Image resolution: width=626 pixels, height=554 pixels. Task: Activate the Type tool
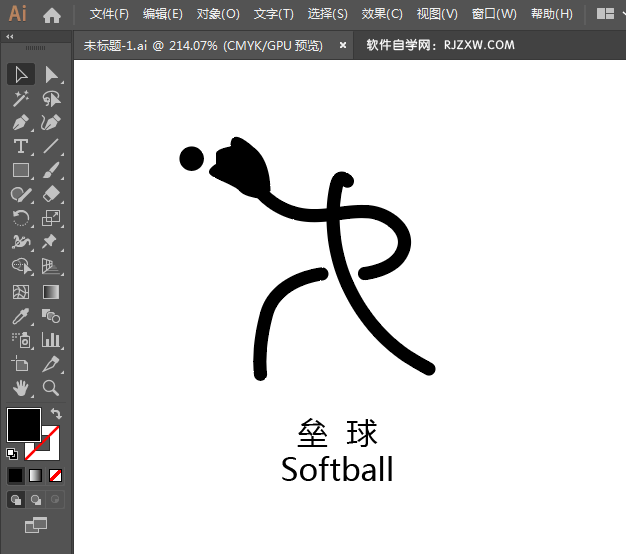21,146
